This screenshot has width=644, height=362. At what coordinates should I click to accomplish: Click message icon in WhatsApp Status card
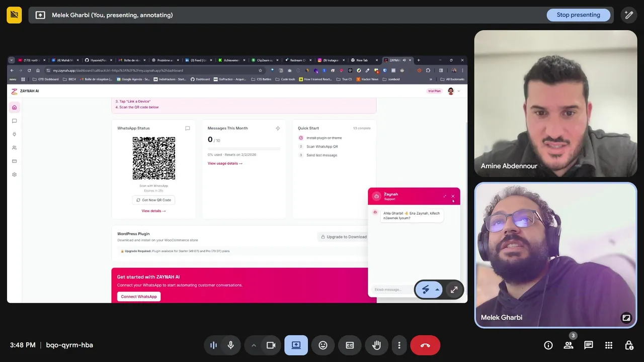(x=187, y=128)
